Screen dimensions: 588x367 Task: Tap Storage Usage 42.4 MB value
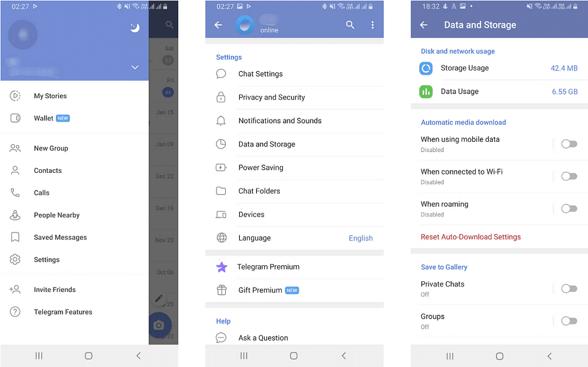tap(564, 68)
